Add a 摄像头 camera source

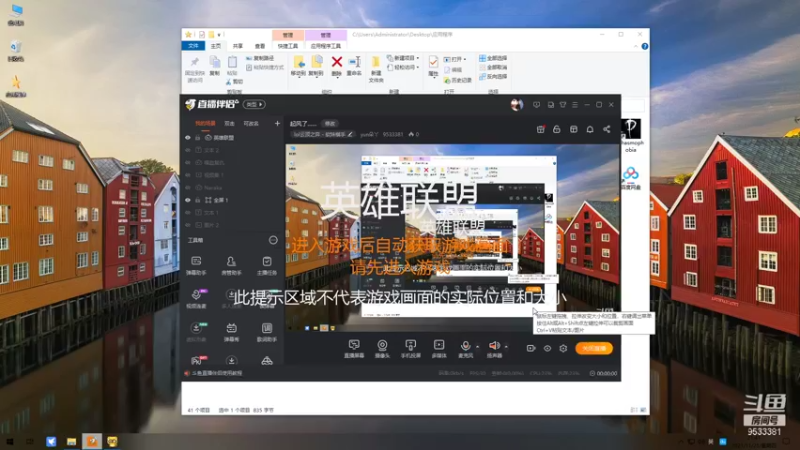pyautogui.click(x=382, y=349)
